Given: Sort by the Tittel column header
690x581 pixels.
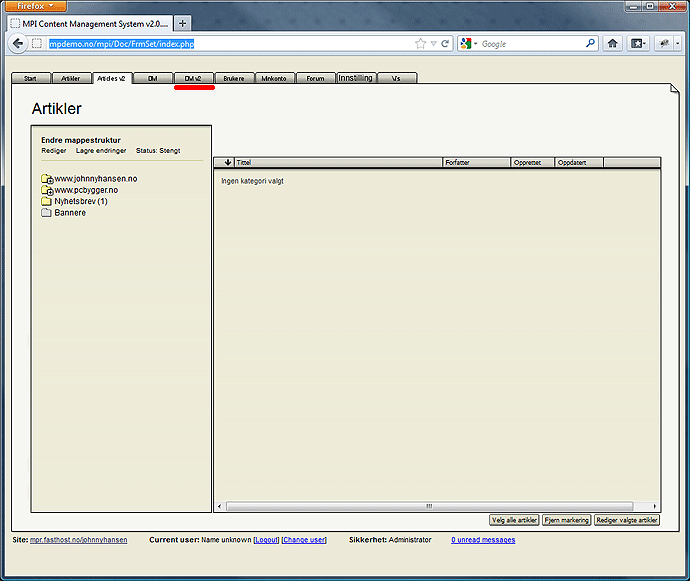Looking at the screenshot, I should click(x=338, y=162).
